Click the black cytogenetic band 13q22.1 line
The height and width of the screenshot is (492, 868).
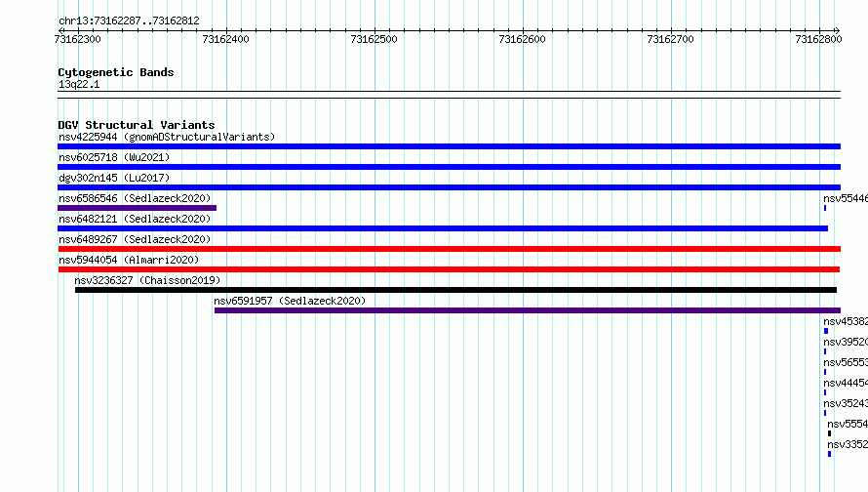449,95
